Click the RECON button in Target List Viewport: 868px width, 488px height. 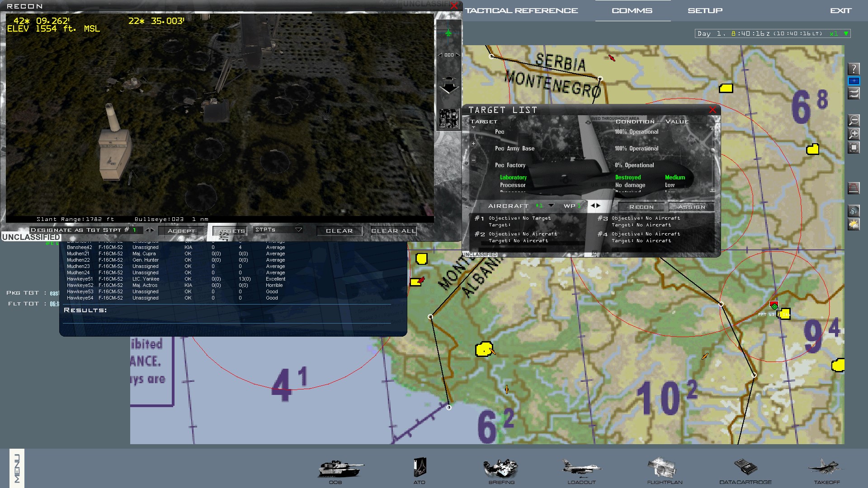point(641,207)
